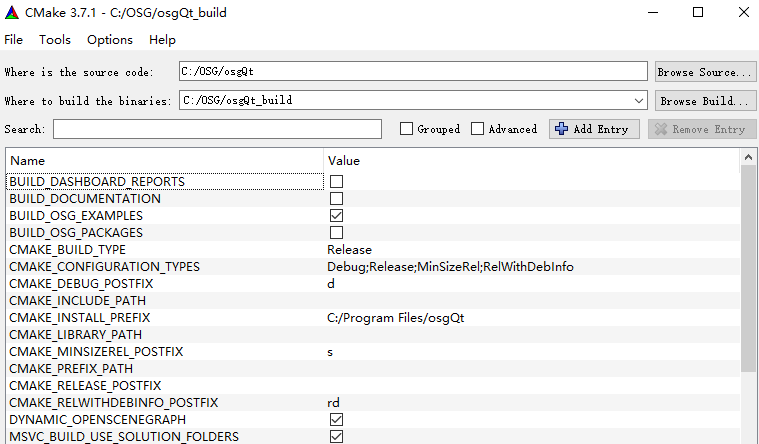Select the CMAKE_CONFIGURATION_TYPES entry name
The width and height of the screenshot is (759, 444).
pos(104,266)
